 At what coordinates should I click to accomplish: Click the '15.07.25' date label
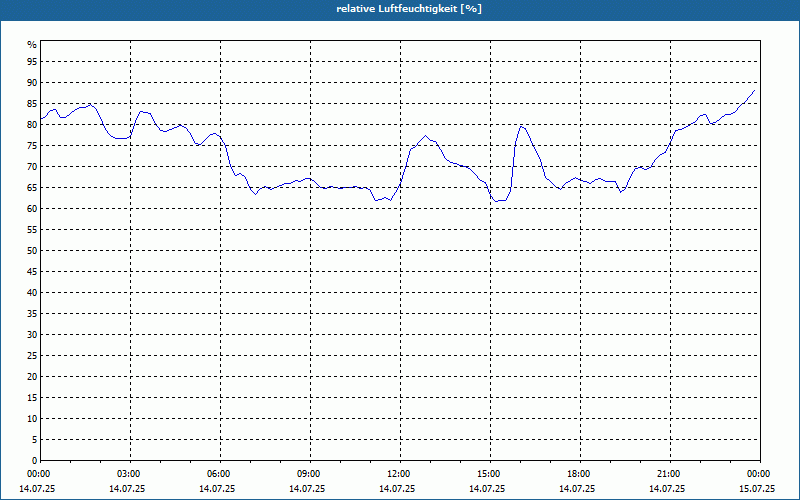[x=757, y=489]
